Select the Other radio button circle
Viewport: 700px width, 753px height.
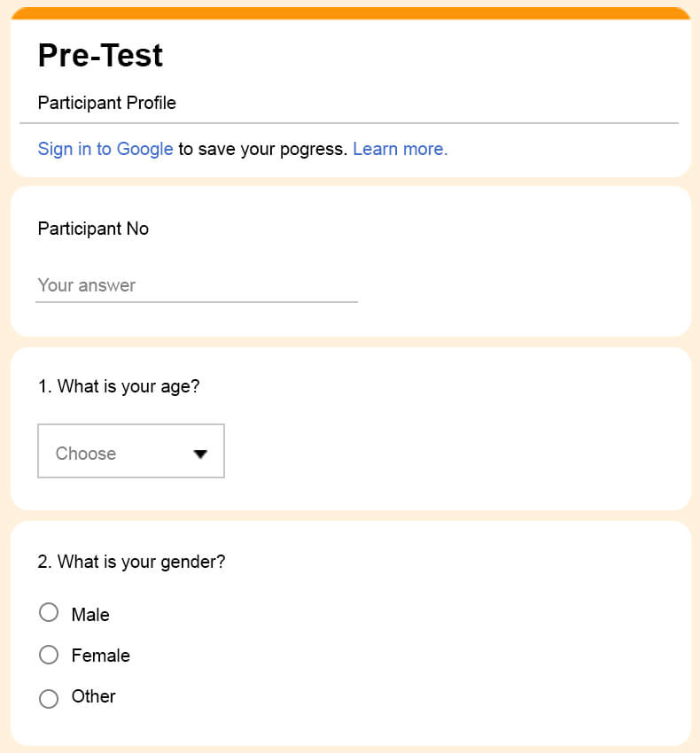pos(49,698)
